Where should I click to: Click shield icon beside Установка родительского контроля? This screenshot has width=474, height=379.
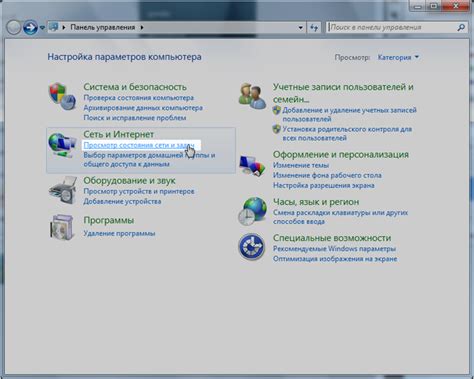point(276,129)
